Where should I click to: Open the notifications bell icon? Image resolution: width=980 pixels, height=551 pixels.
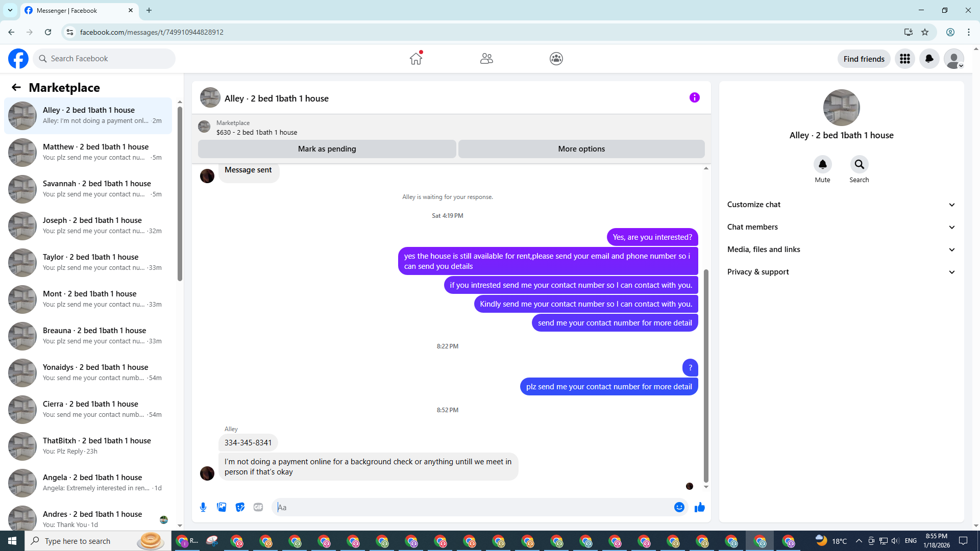929,59
